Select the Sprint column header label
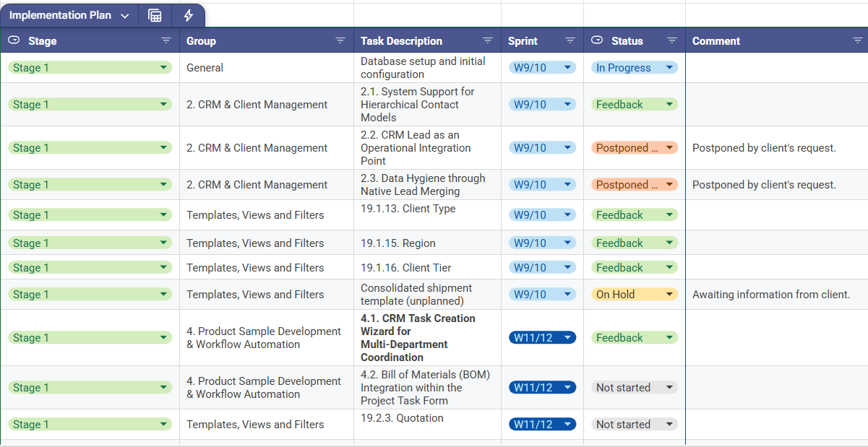 pos(523,41)
